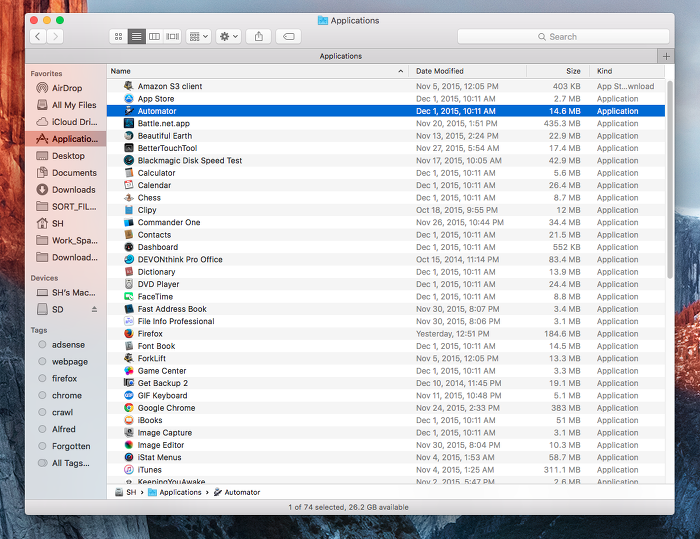The height and width of the screenshot is (539, 700).
Task: Select the Applications tab
Action: 341,56
